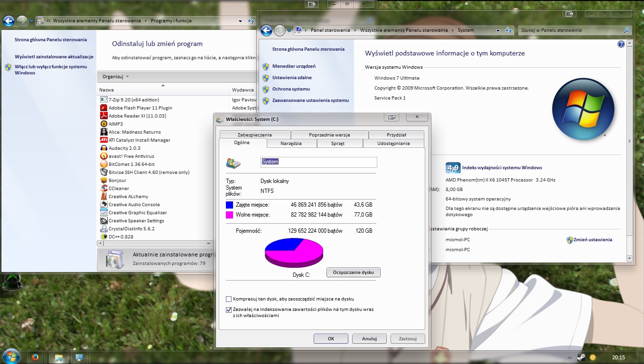Click the 7-Zip program icon
The width and height of the screenshot is (644, 364).
(103, 100)
